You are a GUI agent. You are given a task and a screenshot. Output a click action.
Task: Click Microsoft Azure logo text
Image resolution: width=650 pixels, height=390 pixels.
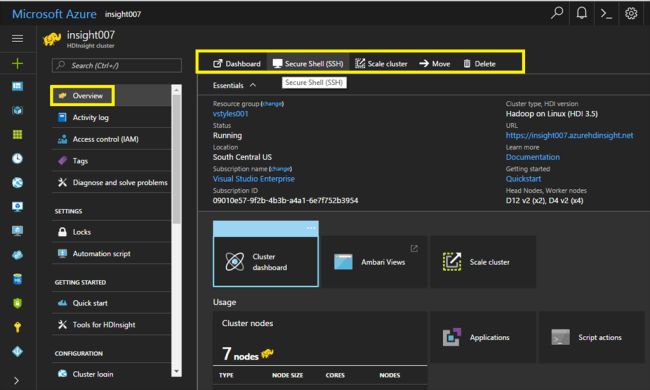tap(54, 14)
